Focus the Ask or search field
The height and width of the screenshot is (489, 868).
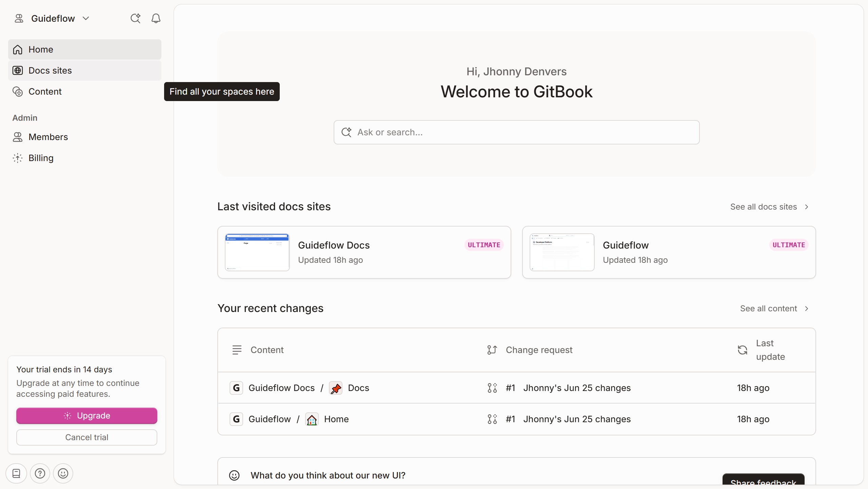516,132
